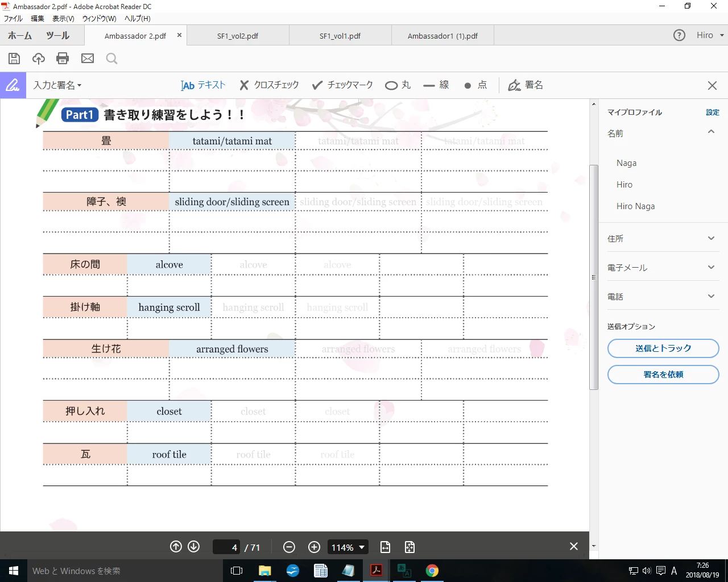Open the ヘルプ(H) menu

137,19
